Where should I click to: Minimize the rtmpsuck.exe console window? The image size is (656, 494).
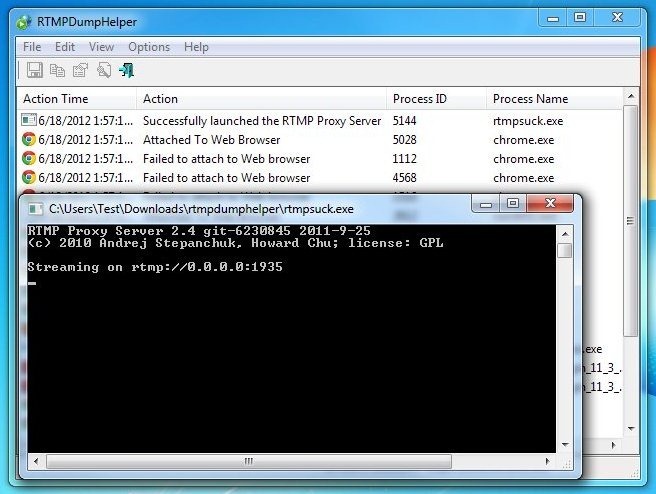486,204
